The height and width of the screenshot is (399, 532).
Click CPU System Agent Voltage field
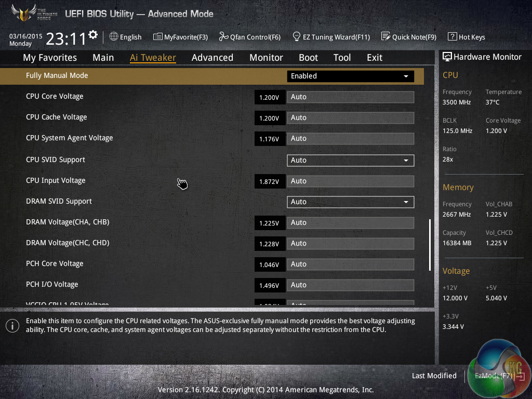tap(350, 139)
